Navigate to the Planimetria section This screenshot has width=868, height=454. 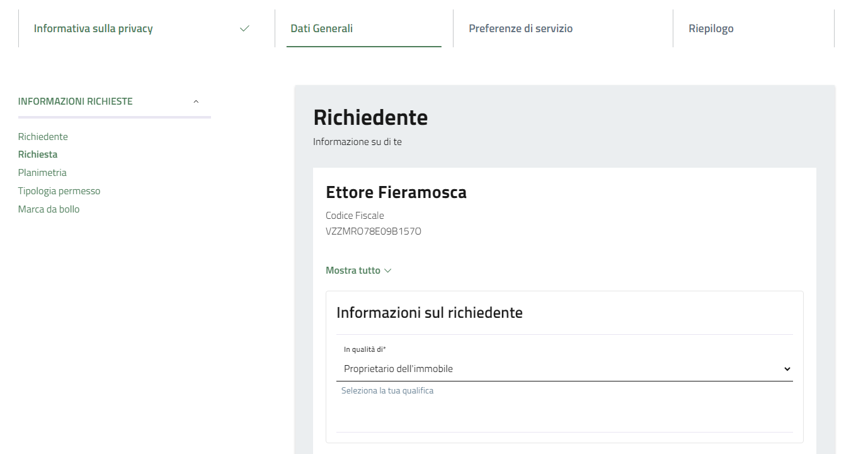pyautogui.click(x=42, y=173)
